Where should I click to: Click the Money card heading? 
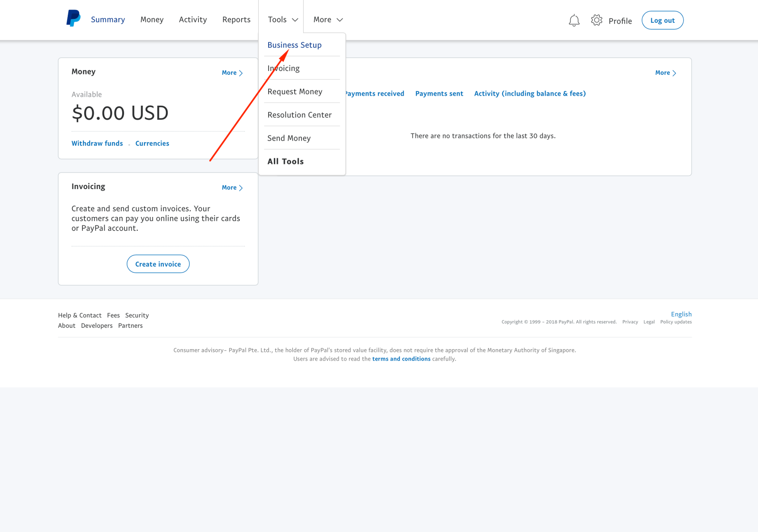[83, 72]
